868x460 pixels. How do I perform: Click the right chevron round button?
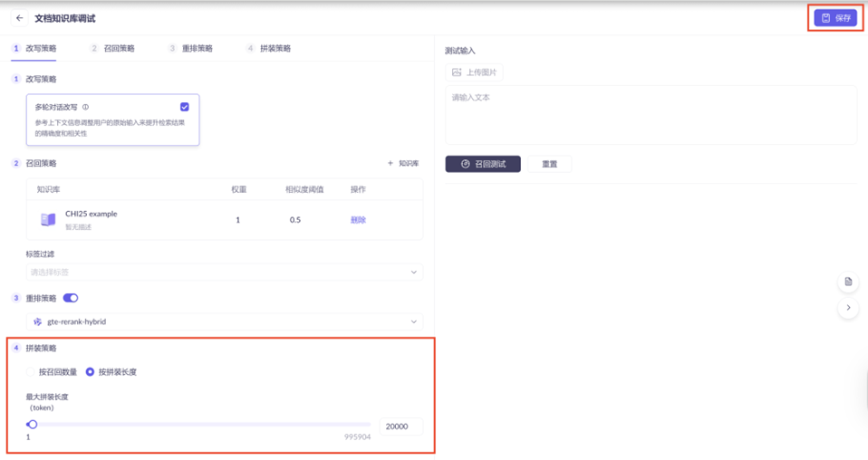coord(848,308)
